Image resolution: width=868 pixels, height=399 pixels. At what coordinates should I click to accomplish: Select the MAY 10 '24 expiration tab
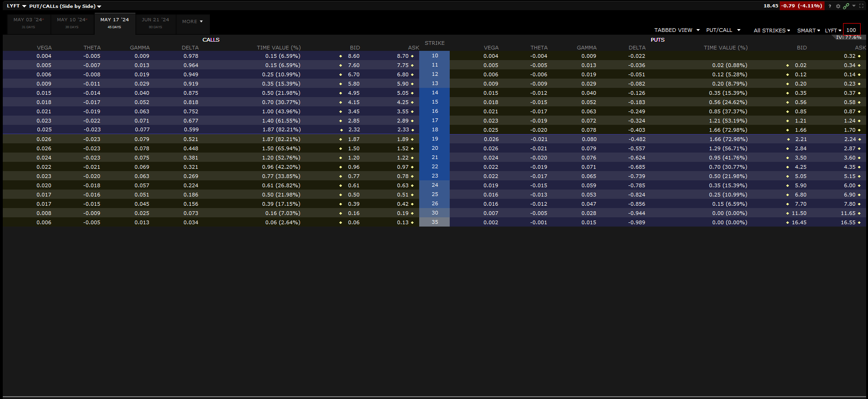point(72,23)
